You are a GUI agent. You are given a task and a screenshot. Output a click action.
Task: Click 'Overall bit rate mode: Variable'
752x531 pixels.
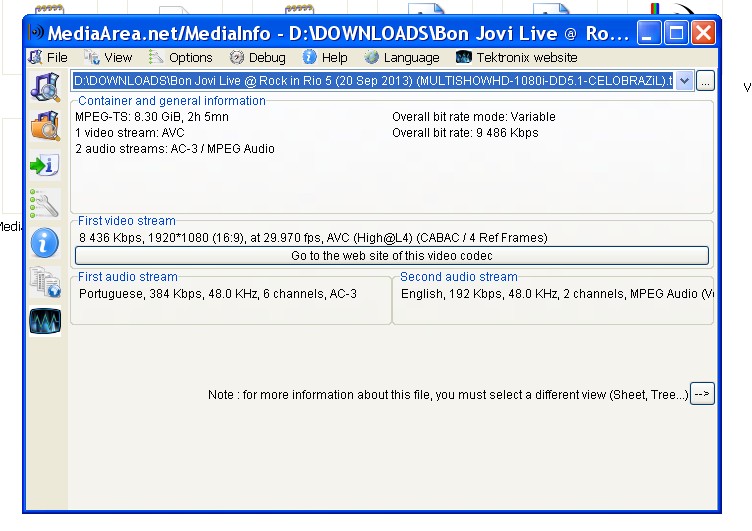tap(474, 117)
